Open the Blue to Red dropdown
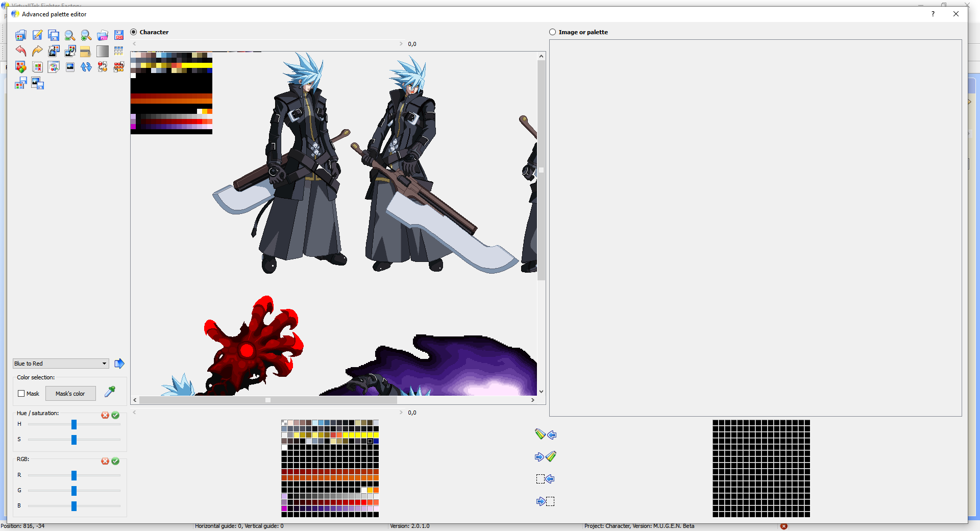The height and width of the screenshot is (531, 980). pyautogui.click(x=61, y=364)
